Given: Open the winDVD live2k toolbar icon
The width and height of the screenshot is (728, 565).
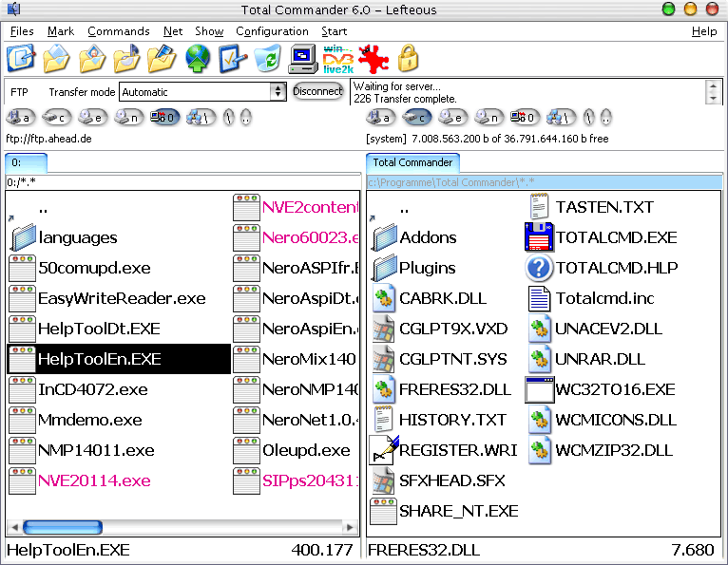Looking at the screenshot, I should coord(338,59).
